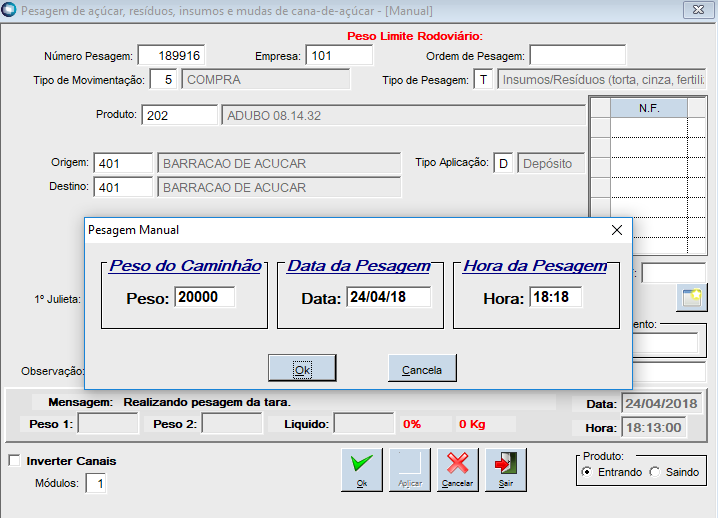The width and height of the screenshot is (718, 518).
Task: Click the Hora da Pesagem heading
Action: pos(535,266)
